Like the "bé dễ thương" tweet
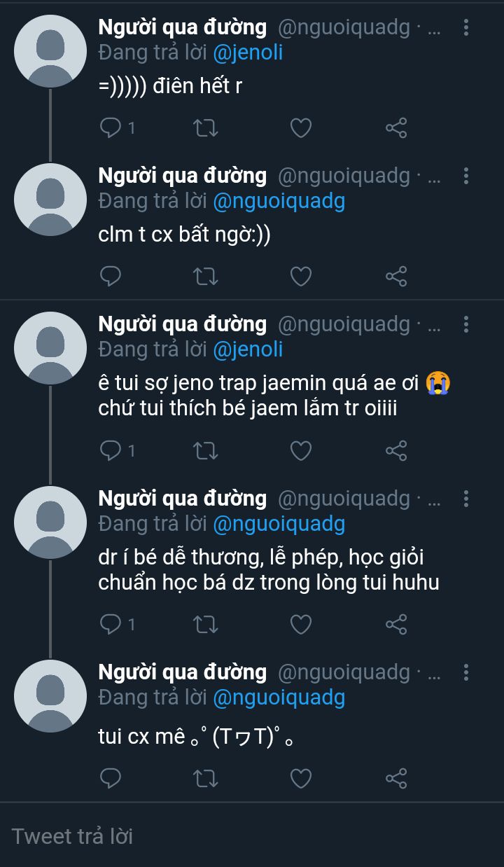The height and width of the screenshot is (867, 504). (300, 623)
